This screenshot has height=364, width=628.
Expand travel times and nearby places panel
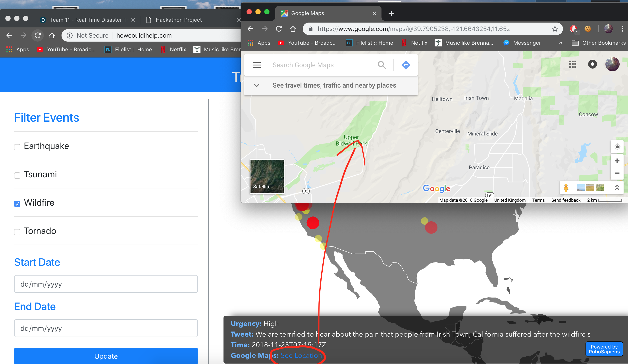[256, 85]
